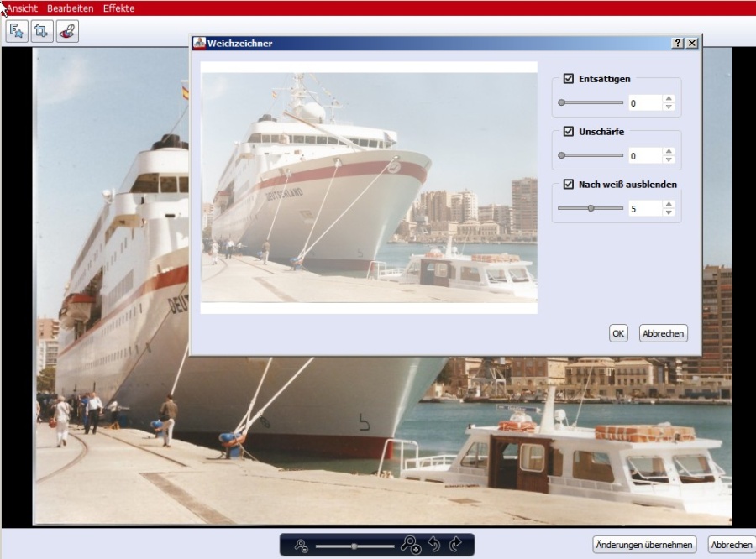Viewport: 756px width, 559px height.
Task: Decrease Nach weiß ausblenden value down arrow
Action: point(669,212)
